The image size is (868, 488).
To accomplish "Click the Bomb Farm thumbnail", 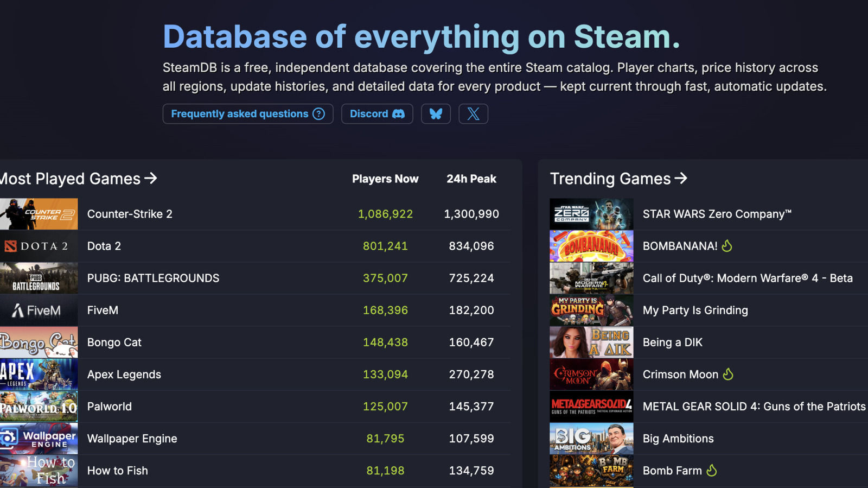I will (591, 471).
